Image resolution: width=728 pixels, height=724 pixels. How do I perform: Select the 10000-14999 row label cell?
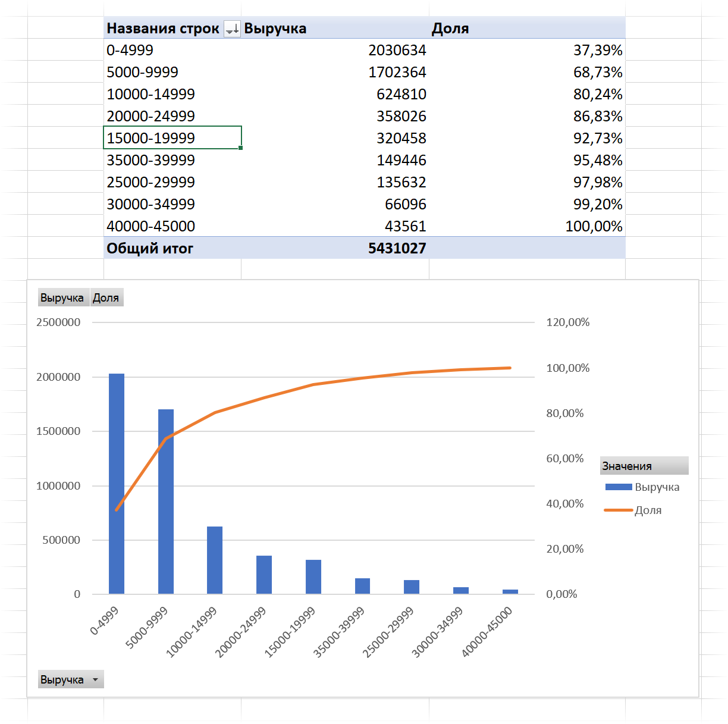coord(172,95)
